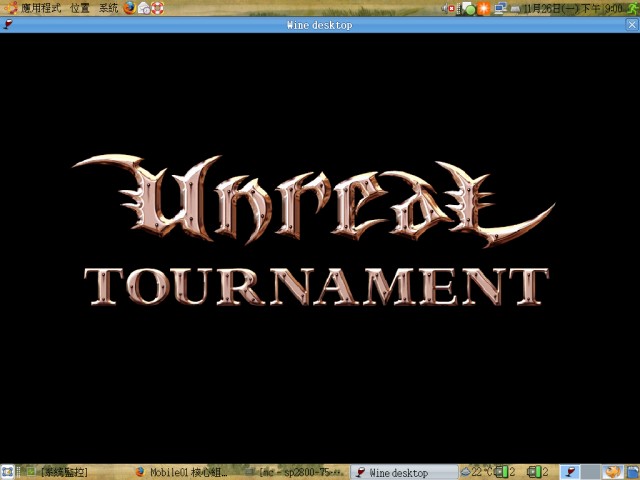
Task: Open the 系統 system menu
Action: pyautogui.click(x=108, y=8)
